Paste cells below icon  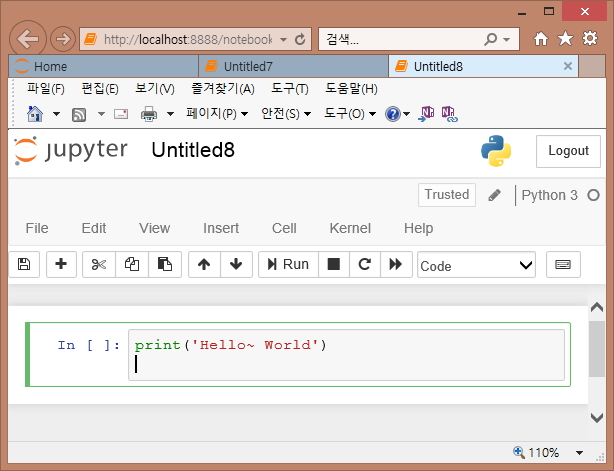(165, 264)
